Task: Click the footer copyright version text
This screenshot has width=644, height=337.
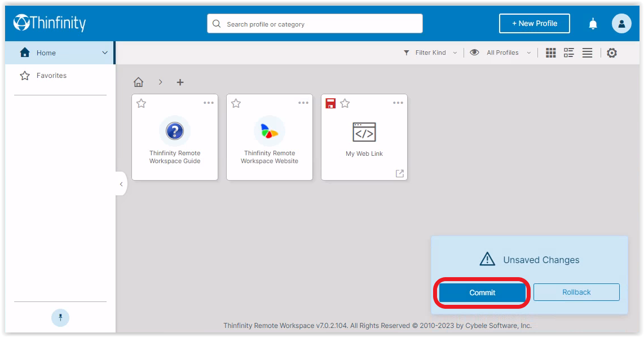Action: (x=377, y=326)
